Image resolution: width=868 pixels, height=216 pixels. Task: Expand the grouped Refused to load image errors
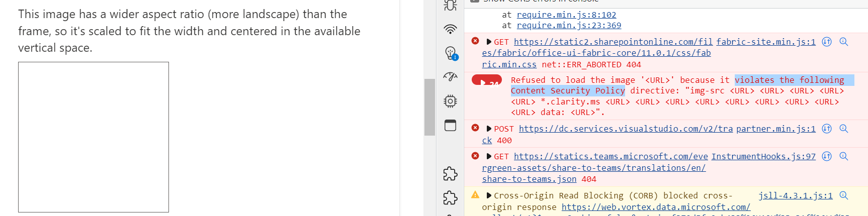(x=486, y=80)
